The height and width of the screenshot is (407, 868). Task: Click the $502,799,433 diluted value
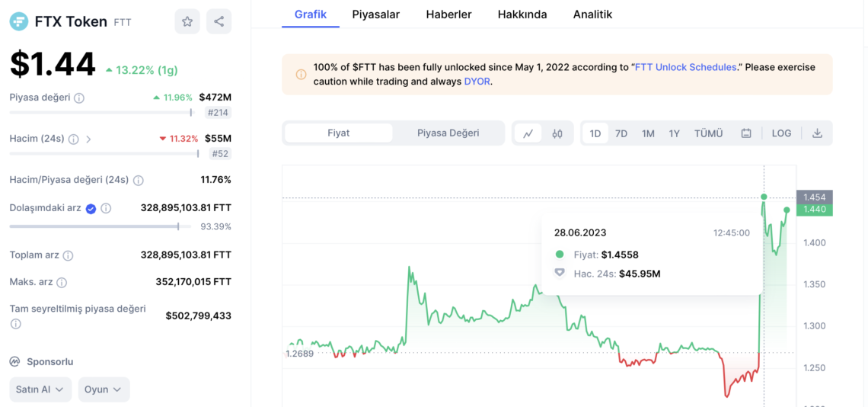coord(199,316)
